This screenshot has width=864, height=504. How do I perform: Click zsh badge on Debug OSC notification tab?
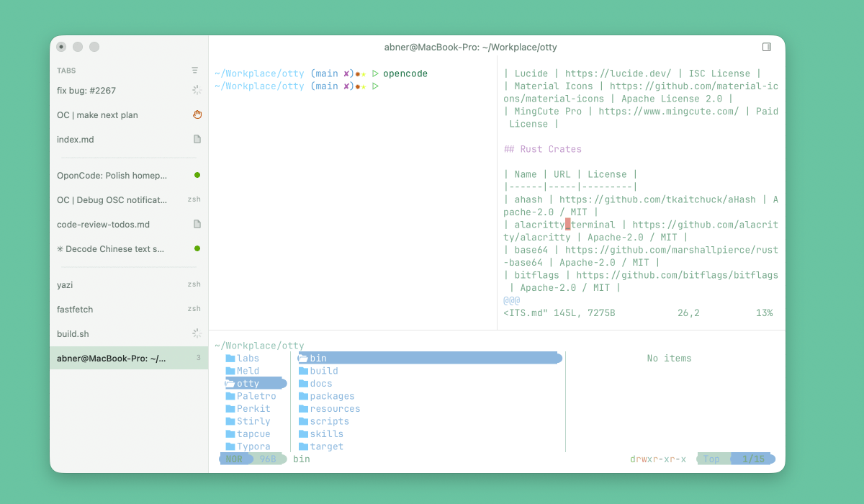(x=194, y=199)
